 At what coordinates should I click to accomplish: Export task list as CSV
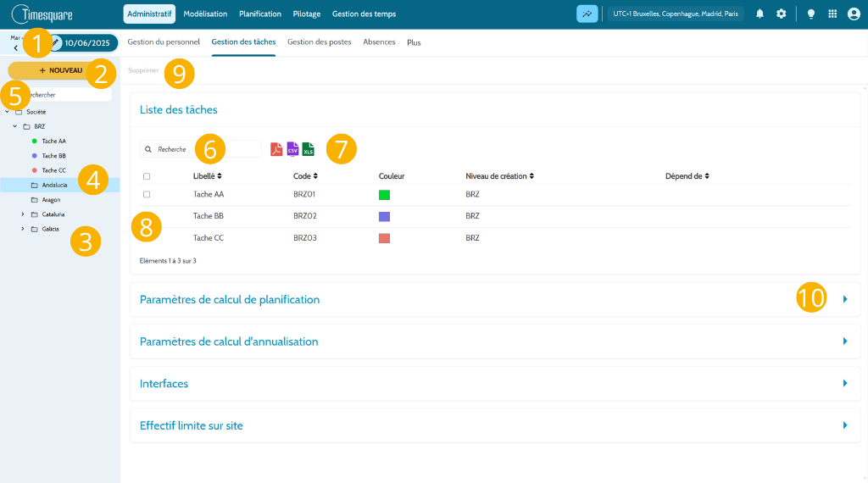292,149
